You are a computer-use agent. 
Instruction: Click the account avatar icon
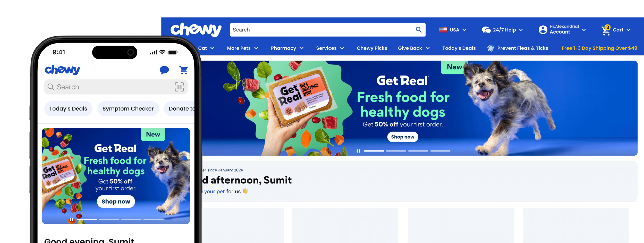pyautogui.click(x=543, y=30)
